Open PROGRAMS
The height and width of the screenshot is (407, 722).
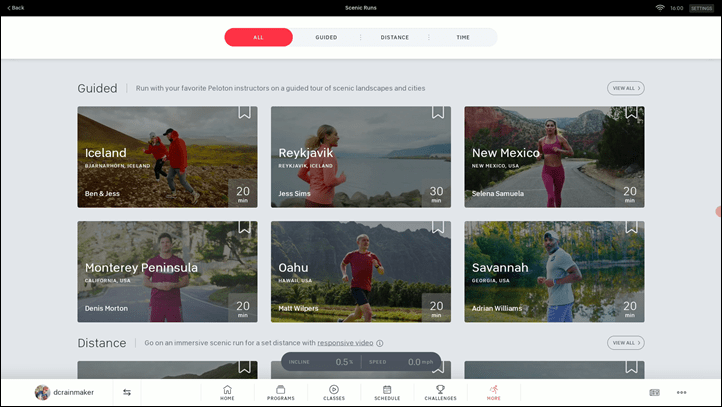(280, 393)
